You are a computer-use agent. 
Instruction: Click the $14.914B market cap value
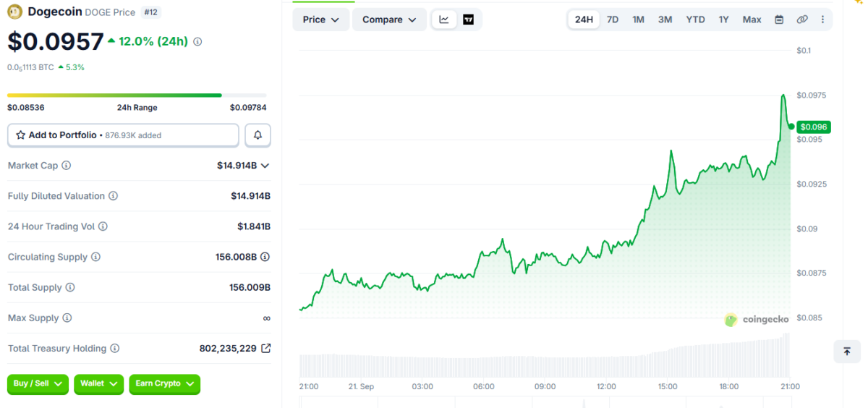(237, 166)
